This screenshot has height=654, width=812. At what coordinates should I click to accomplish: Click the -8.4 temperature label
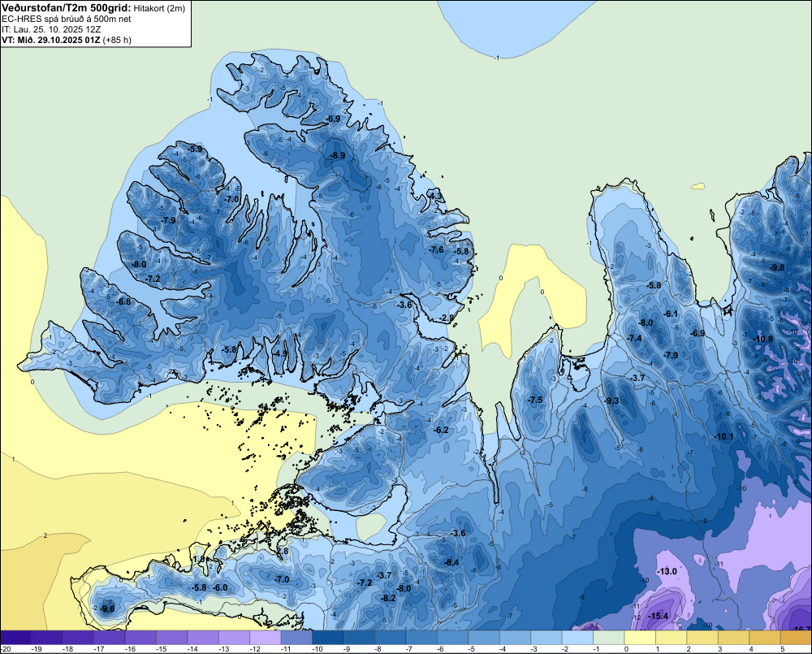pyautogui.click(x=451, y=562)
